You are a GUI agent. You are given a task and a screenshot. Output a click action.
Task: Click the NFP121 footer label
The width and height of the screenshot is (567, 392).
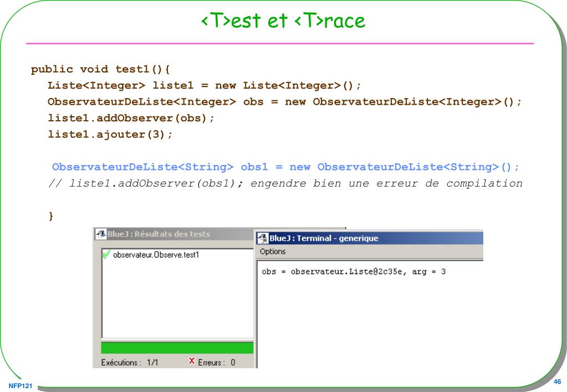21,386
